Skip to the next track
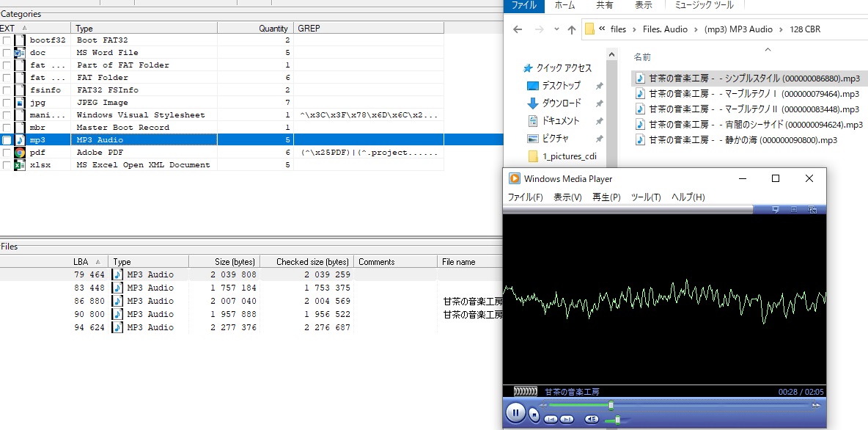The width and height of the screenshot is (868, 430). click(567, 419)
